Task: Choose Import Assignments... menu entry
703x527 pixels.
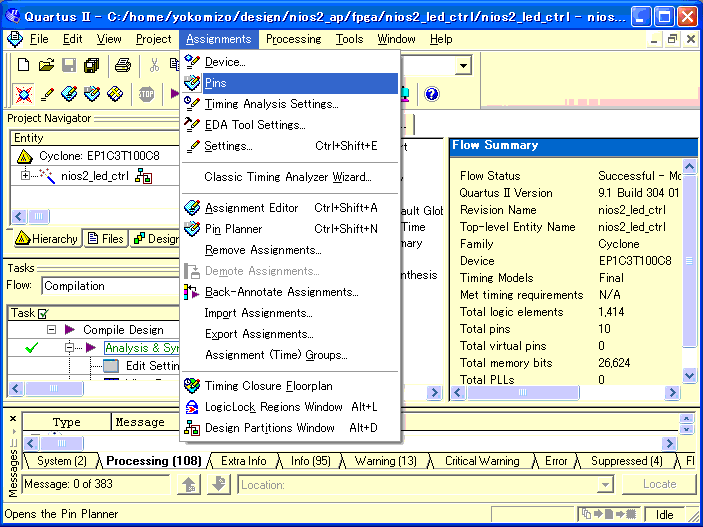Action: (290, 313)
